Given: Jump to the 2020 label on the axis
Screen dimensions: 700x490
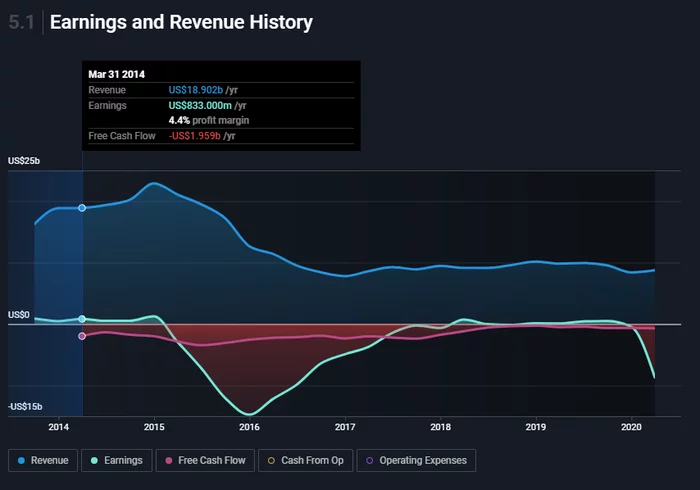Looking at the screenshot, I should click(631, 426).
